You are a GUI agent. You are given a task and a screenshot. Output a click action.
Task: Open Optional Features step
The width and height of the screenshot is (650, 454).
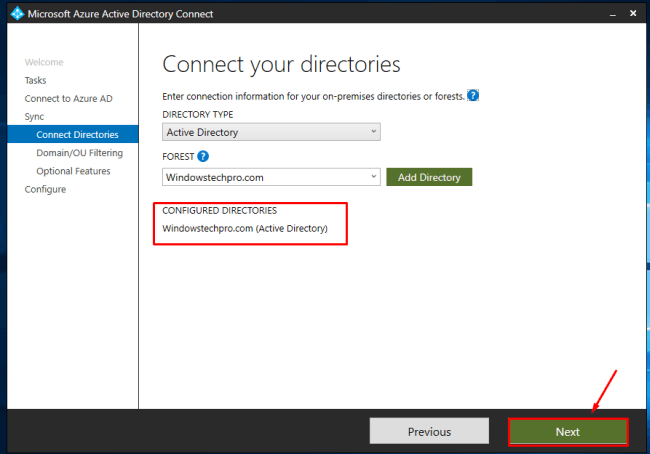coord(73,171)
